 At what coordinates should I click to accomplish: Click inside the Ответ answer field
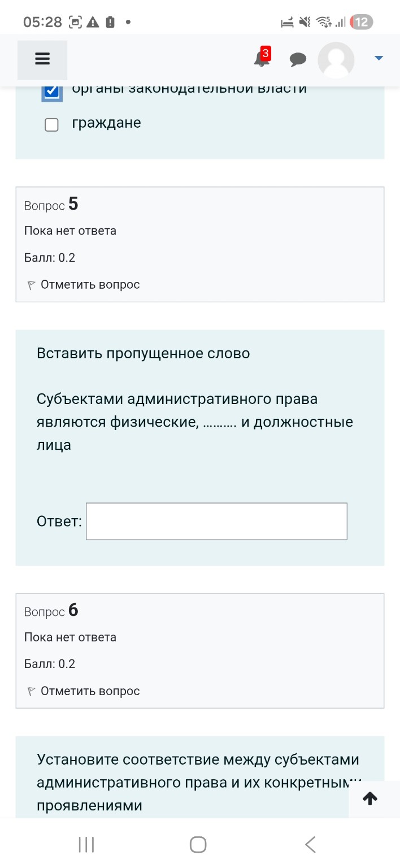216,520
